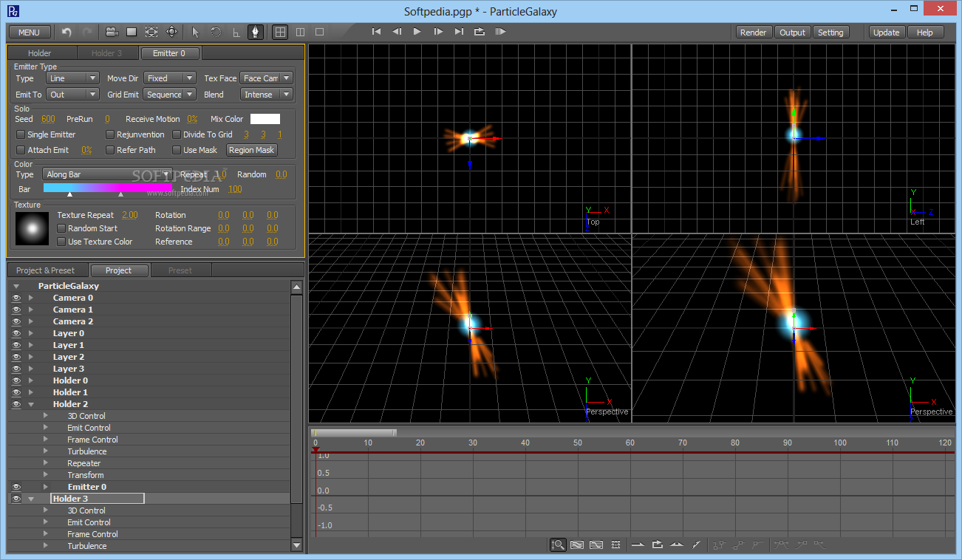The width and height of the screenshot is (962, 560).
Task: Click the white Mix Color swatch
Action: tap(265, 119)
